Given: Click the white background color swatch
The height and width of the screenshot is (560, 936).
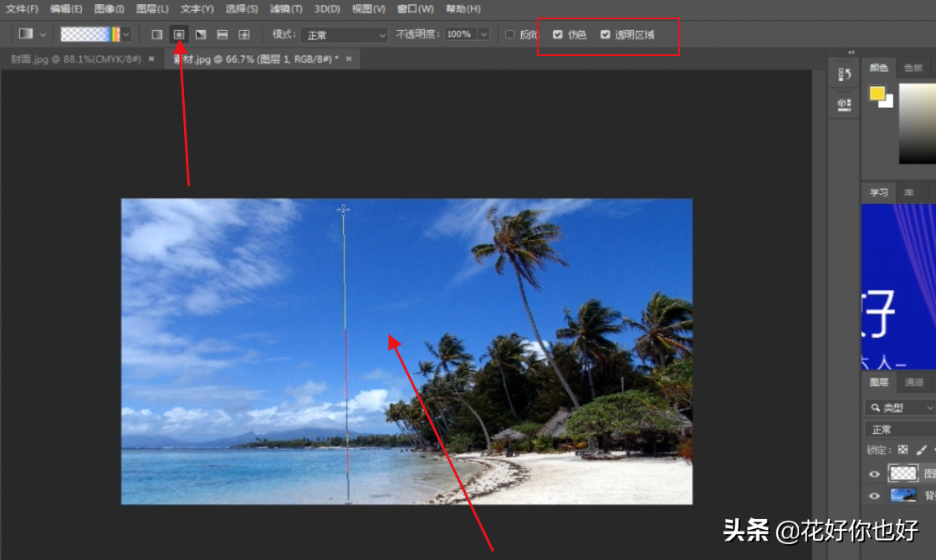Looking at the screenshot, I should [887, 103].
